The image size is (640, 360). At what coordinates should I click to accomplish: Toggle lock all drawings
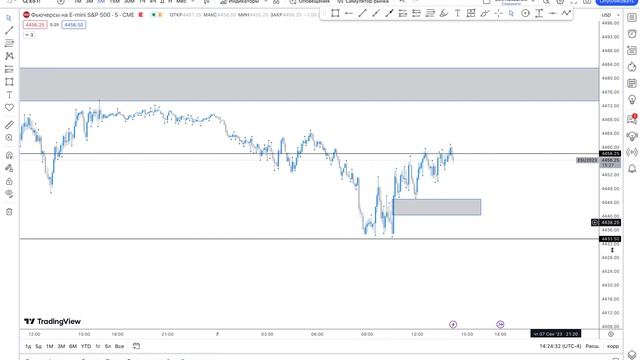[9, 181]
